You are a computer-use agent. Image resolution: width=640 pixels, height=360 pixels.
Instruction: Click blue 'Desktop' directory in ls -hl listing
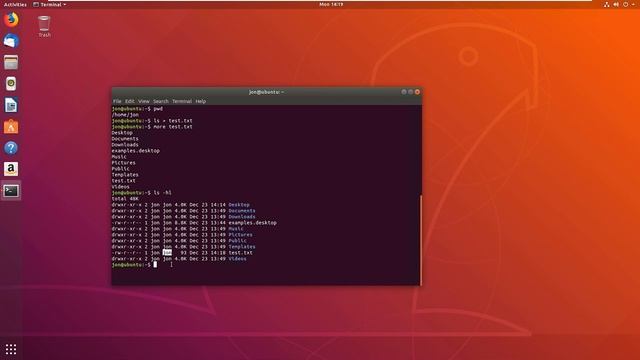coord(239,204)
